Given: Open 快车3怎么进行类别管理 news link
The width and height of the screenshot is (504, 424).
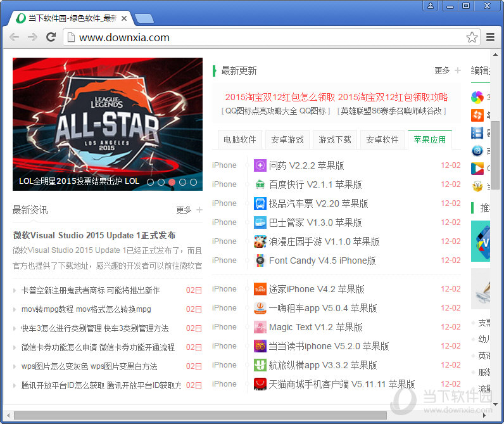Looking at the screenshot, I should click(95, 328).
